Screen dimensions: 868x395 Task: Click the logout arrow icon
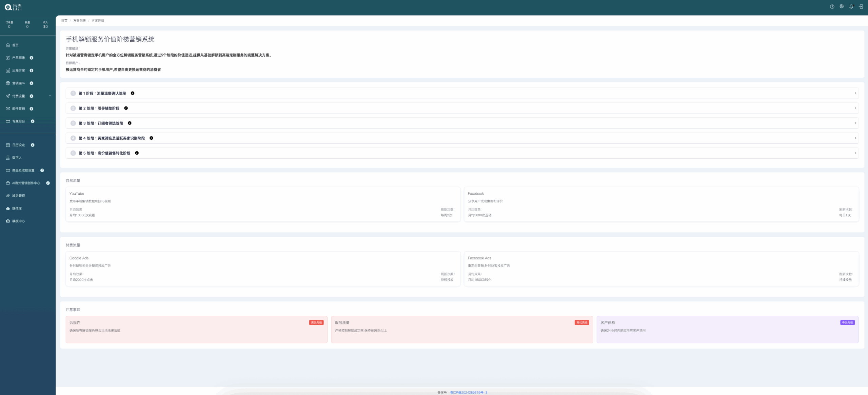(x=861, y=7)
